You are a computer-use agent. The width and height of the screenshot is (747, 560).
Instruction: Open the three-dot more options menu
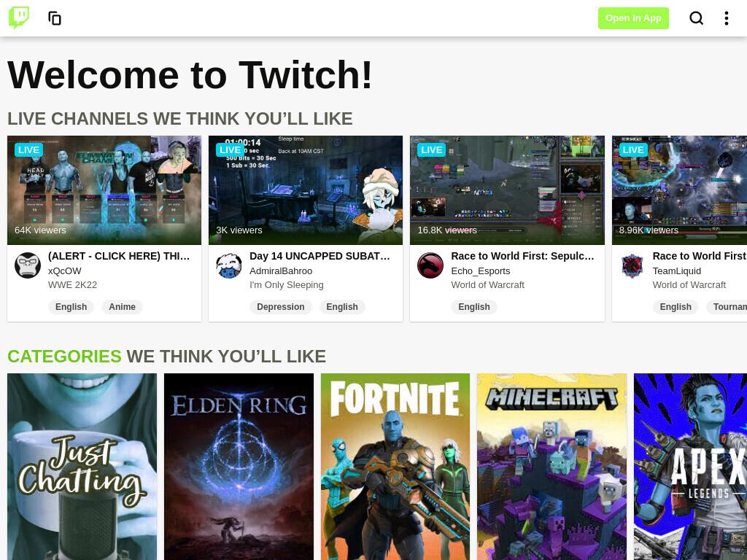coord(726,18)
